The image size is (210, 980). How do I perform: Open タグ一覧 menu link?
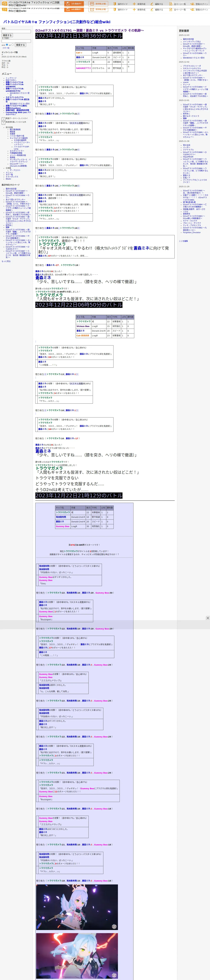9,175
